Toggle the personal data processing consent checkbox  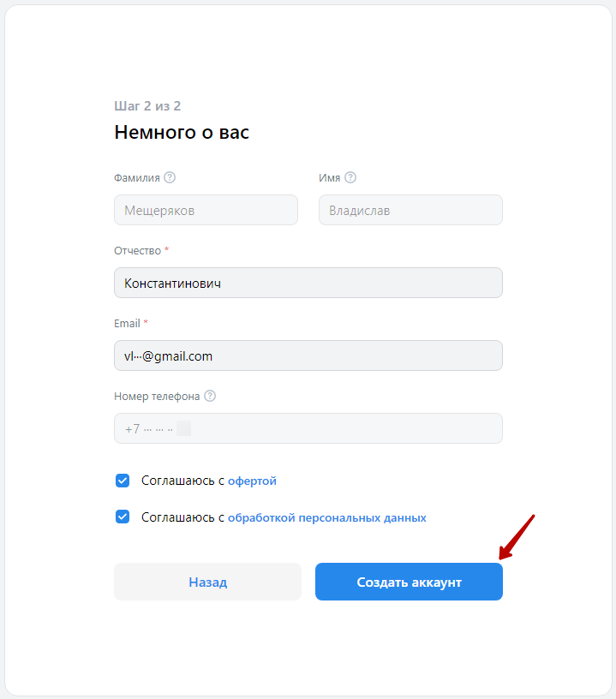[x=123, y=517]
